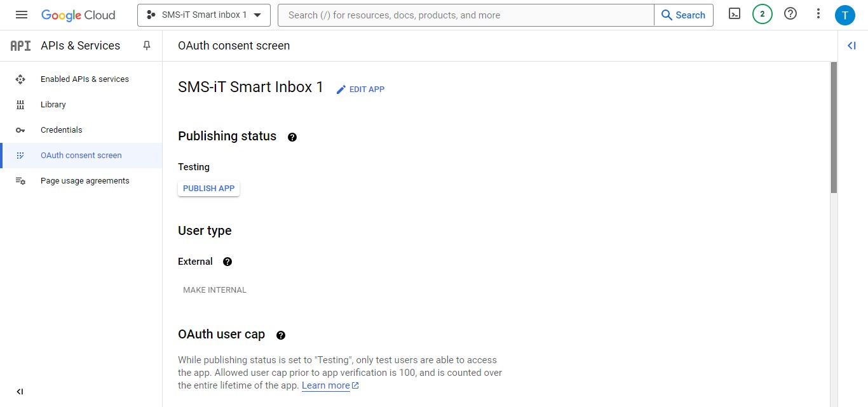Open the help question mark menu

pyautogui.click(x=790, y=14)
